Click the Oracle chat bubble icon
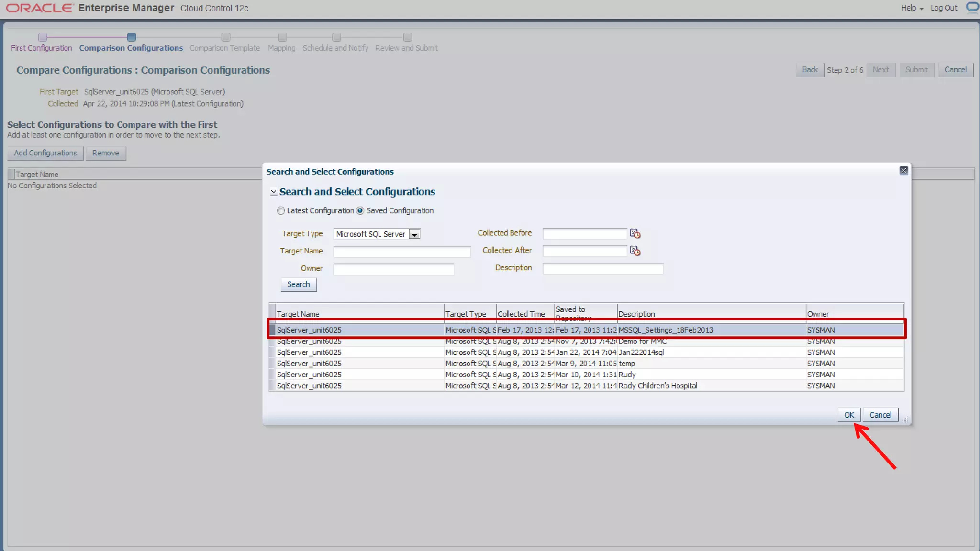The image size is (980, 551). [972, 7]
